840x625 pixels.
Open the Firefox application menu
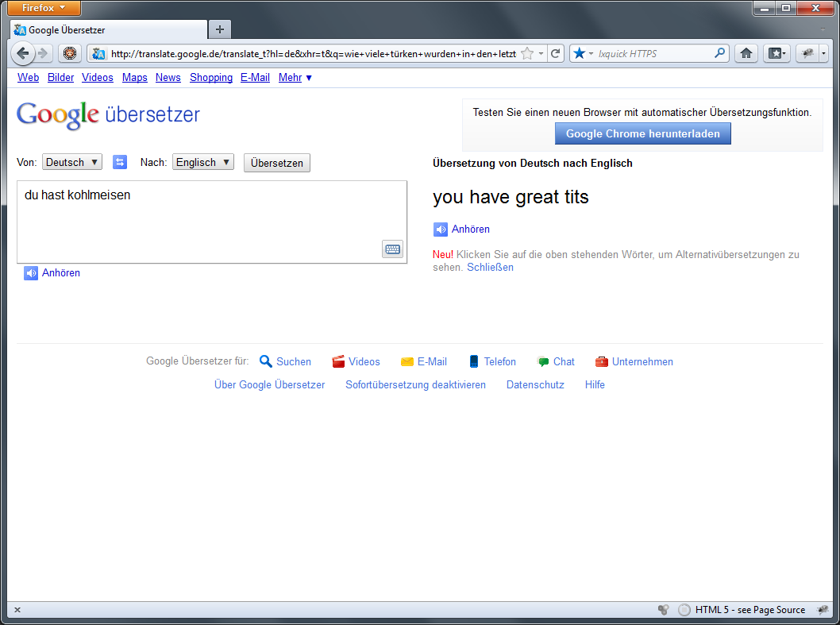tap(44, 8)
